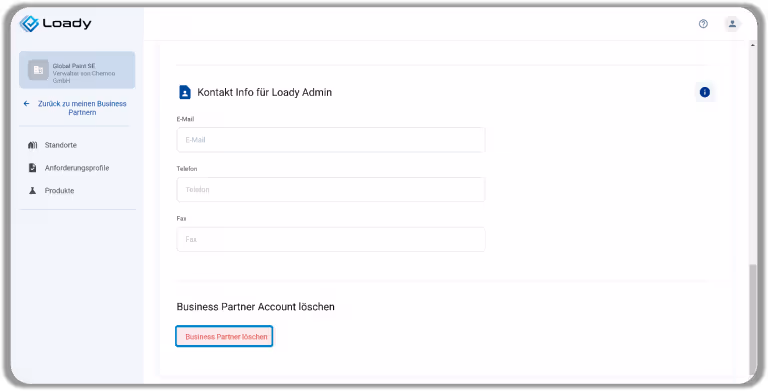Select the Global Paint SE account card
The height and width of the screenshot is (391, 768).
(x=77, y=70)
